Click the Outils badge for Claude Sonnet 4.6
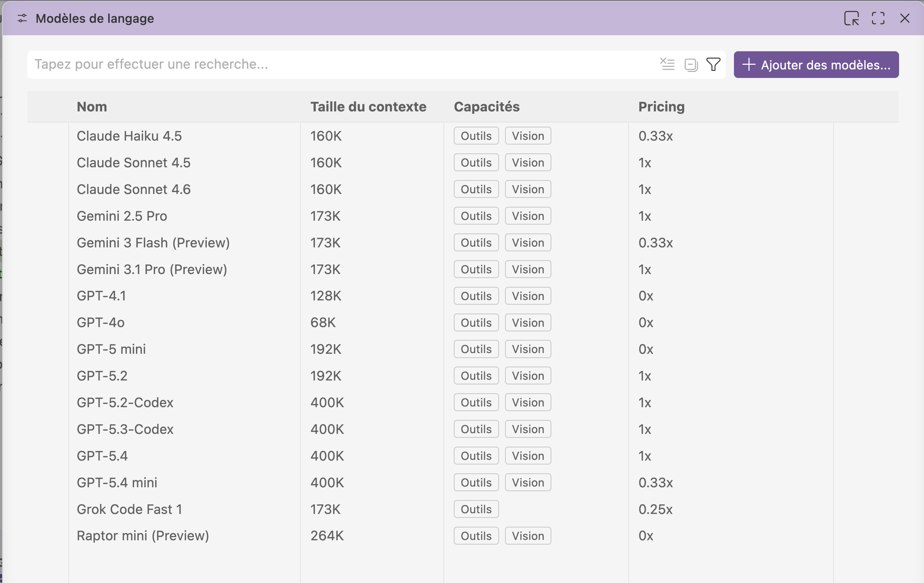 click(x=476, y=189)
